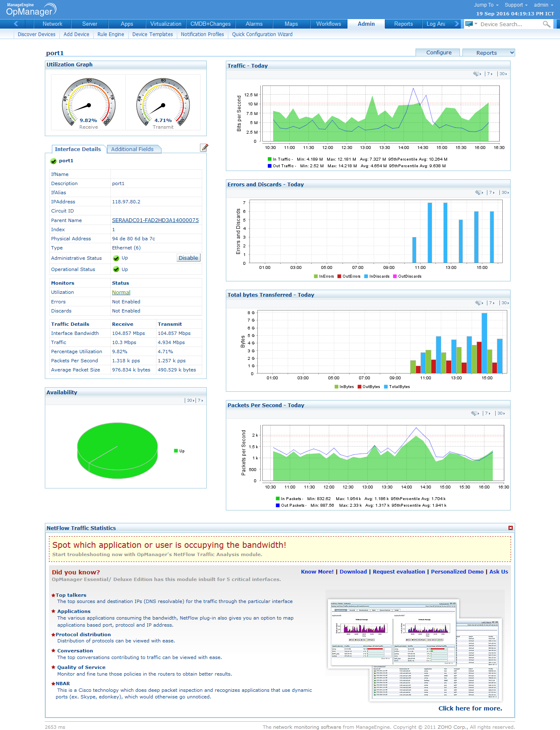Show 7-day view for Errors and Discards
This screenshot has height=730, width=560.
click(x=491, y=193)
